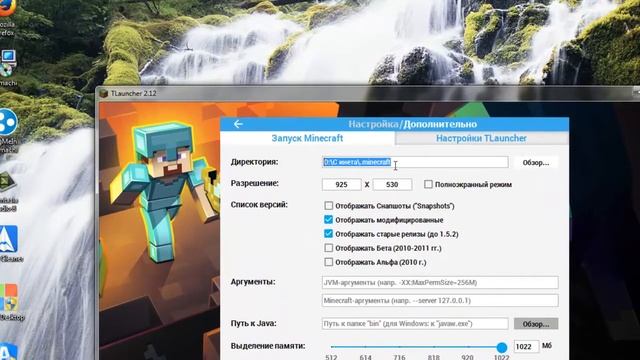
Task: Click the resolution height field 530
Action: (392, 184)
